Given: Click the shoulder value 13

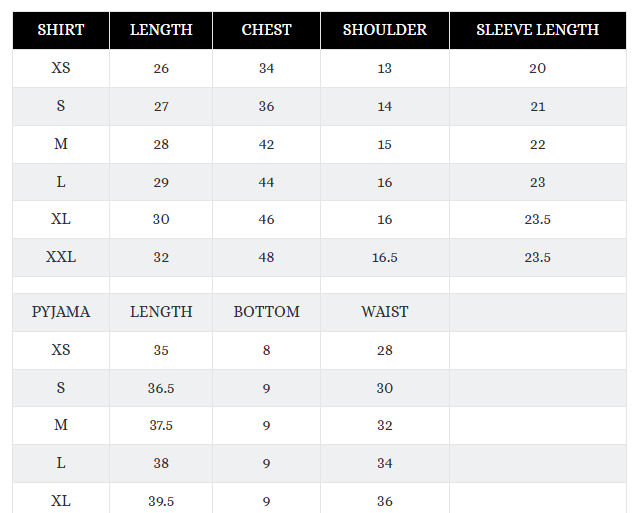Looking at the screenshot, I should point(384,69).
